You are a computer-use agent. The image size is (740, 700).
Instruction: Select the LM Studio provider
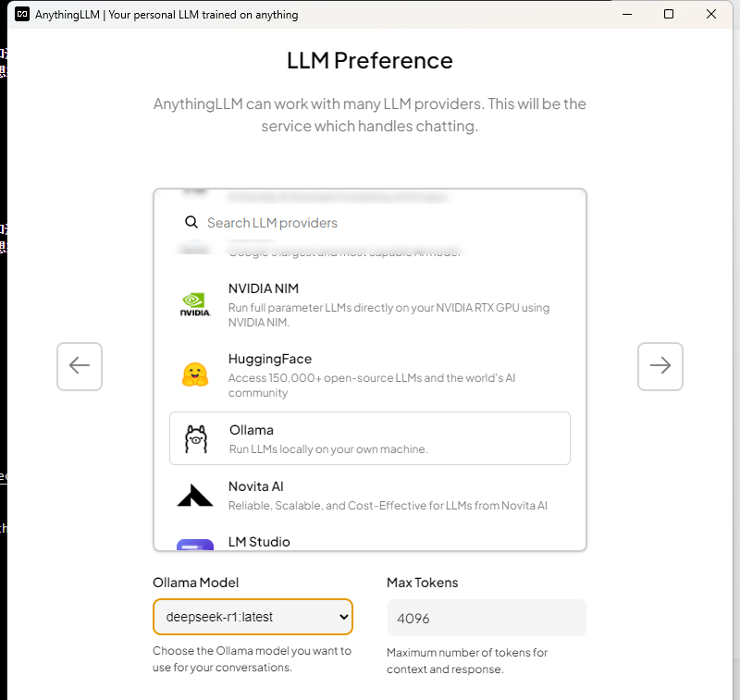point(369,542)
